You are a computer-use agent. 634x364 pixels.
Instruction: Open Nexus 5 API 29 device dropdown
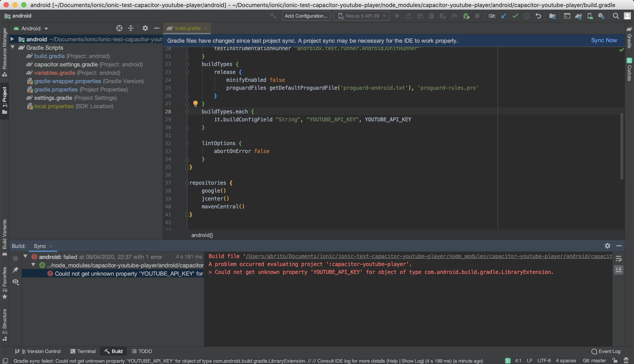coord(362,16)
